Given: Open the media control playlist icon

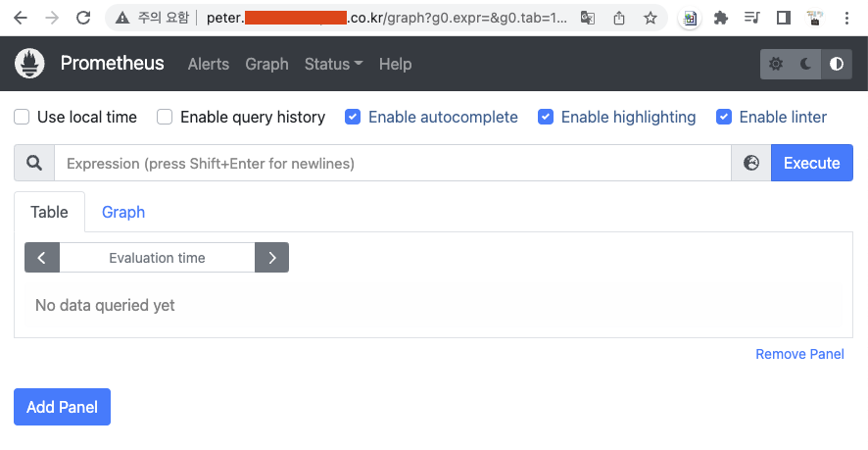Looking at the screenshot, I should [x=751, y=19].
